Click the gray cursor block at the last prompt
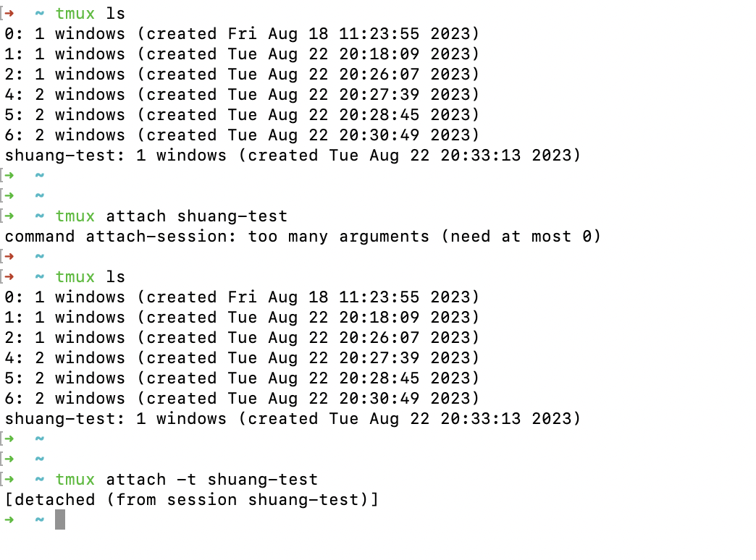Image resolution: width=756 pixels, height=560 pixels. click(60, 519)
